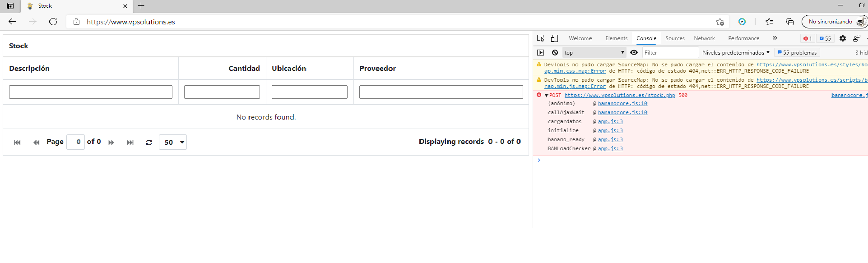Activate the DevTools inspect element picker

click(x=541, y=38)
